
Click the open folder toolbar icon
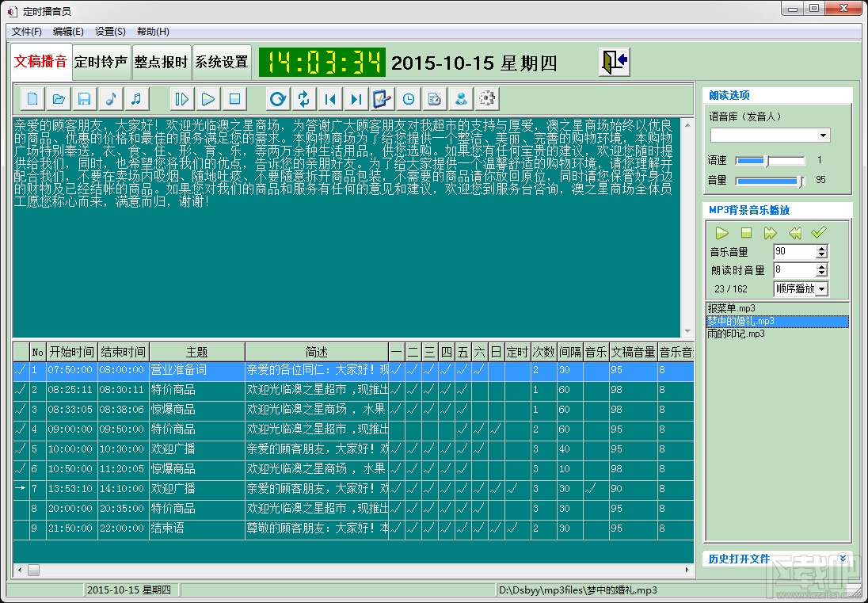click(58, 99)
